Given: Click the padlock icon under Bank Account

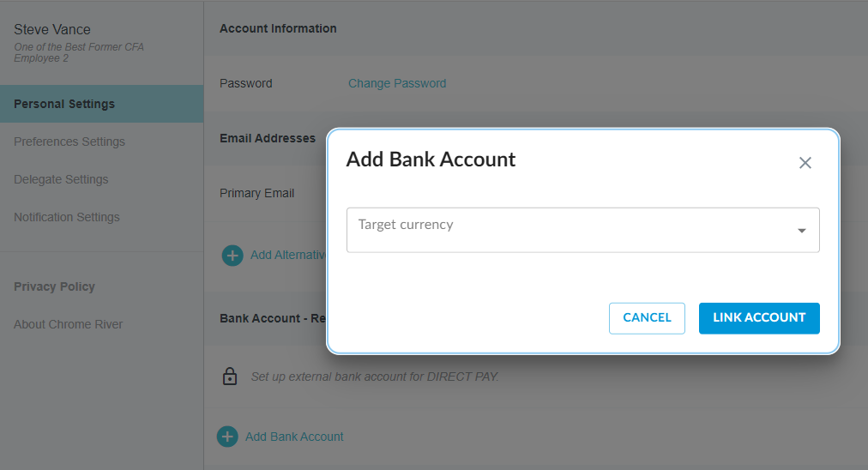Looking at the screenshot, I should pyautogui.click(x=230, y=376).
